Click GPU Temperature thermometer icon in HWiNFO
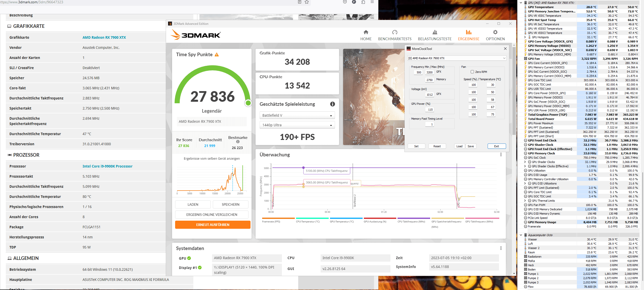 (x=525, y=7)
